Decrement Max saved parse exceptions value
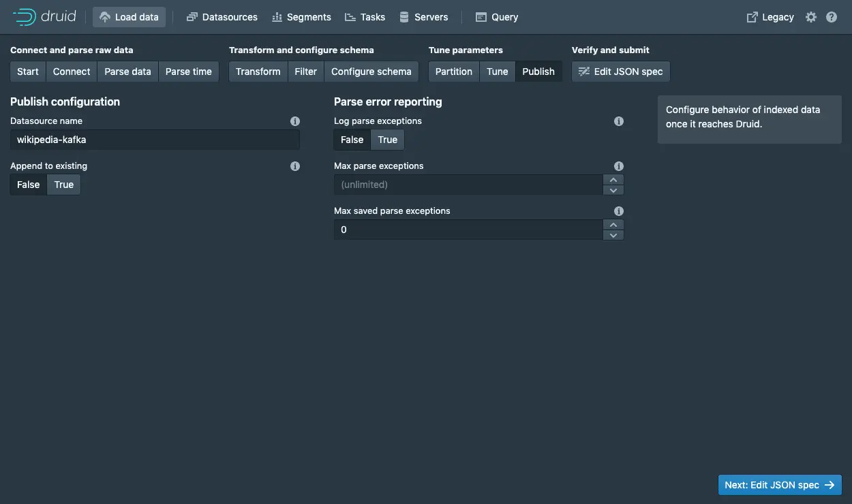This screenshot has width=852, height=504. [613, 235]
